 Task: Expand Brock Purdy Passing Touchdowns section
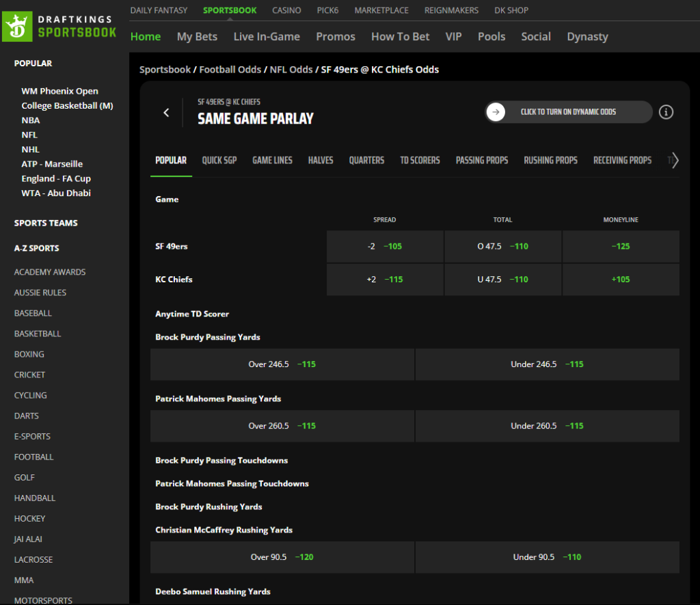[221, 460]
